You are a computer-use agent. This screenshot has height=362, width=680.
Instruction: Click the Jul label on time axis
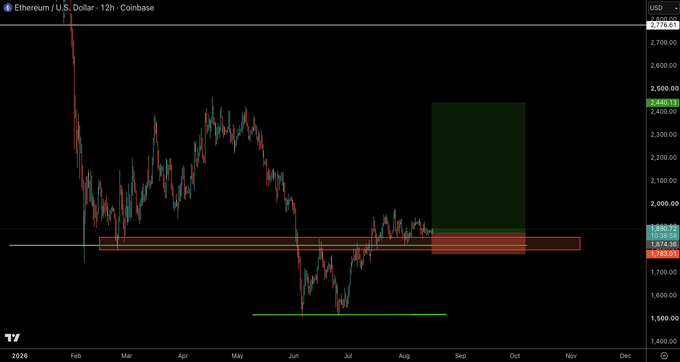tap(348, 355)
